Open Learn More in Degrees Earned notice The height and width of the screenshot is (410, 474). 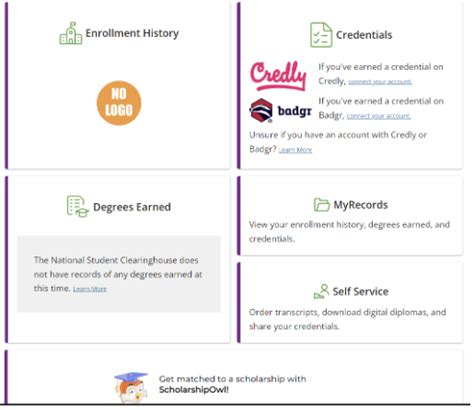point(90,289)
